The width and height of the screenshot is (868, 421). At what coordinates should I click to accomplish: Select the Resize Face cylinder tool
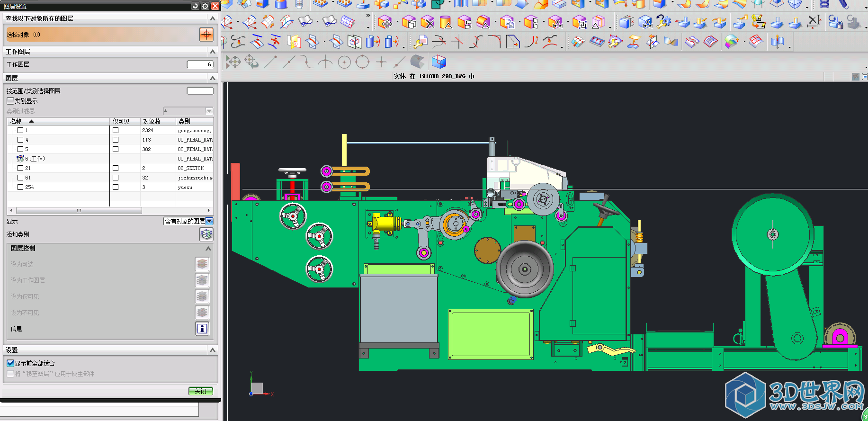click(446, 22)
